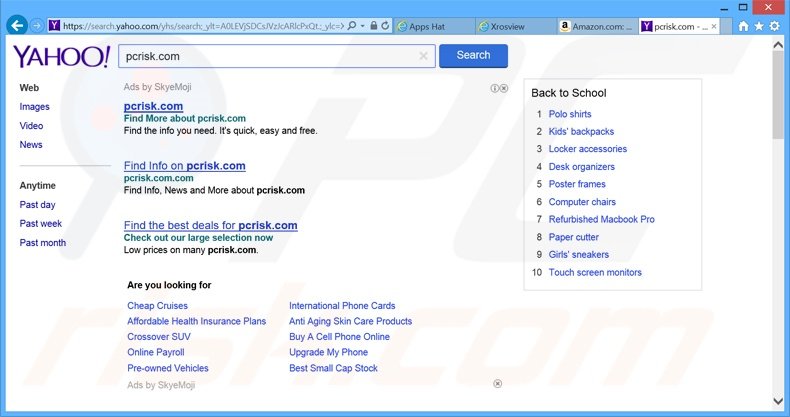Viewport: 790px width, 417px height.
Task: Click the padlock security icon
Action: click(374, 25)
